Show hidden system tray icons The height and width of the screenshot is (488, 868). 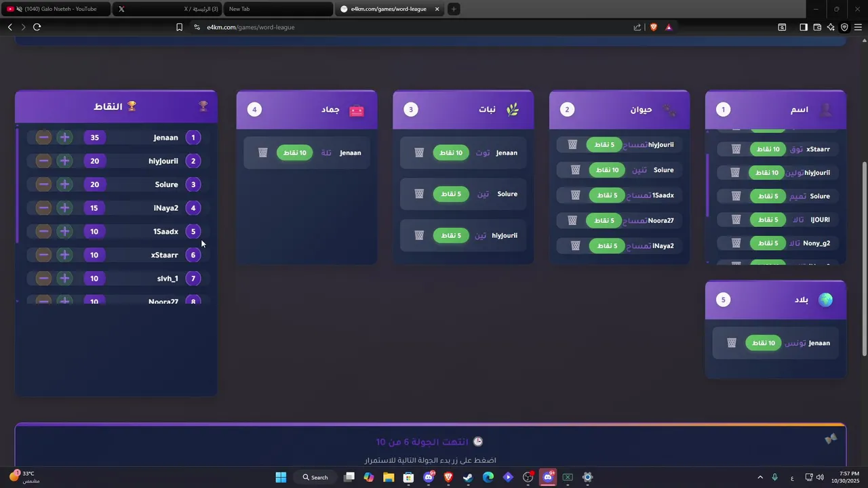click(x=760, y=477)
